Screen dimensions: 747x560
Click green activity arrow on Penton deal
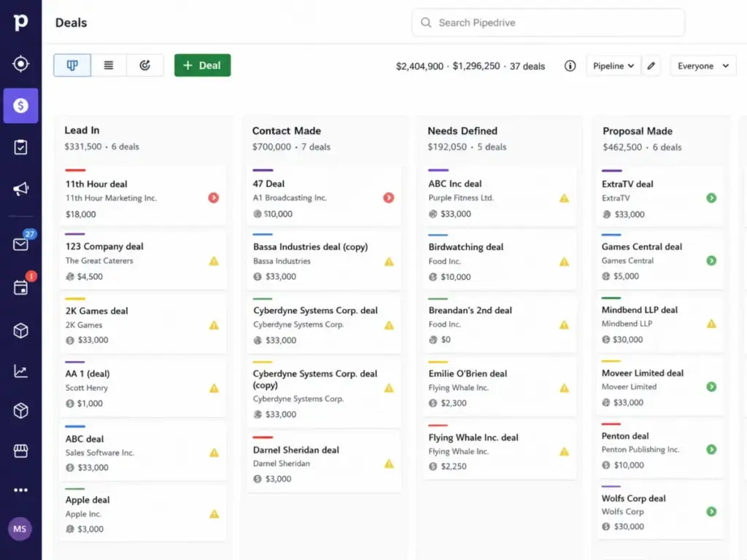[711, 449]
